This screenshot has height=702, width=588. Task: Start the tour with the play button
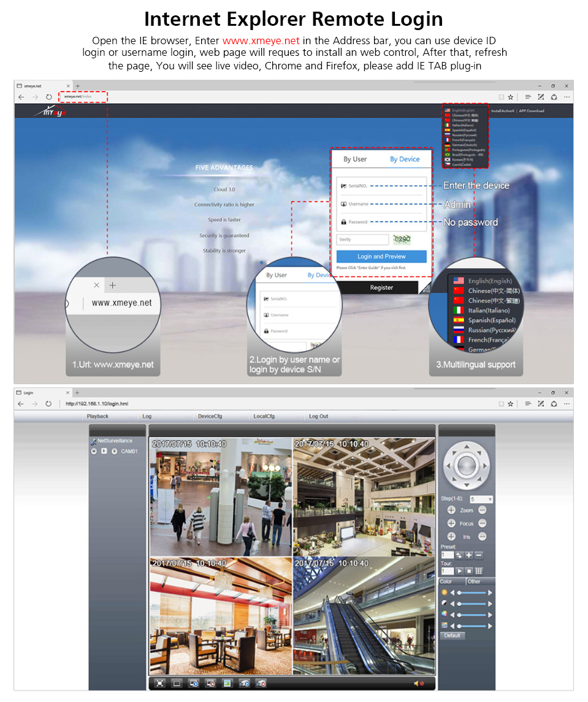(x=459, y=571)
